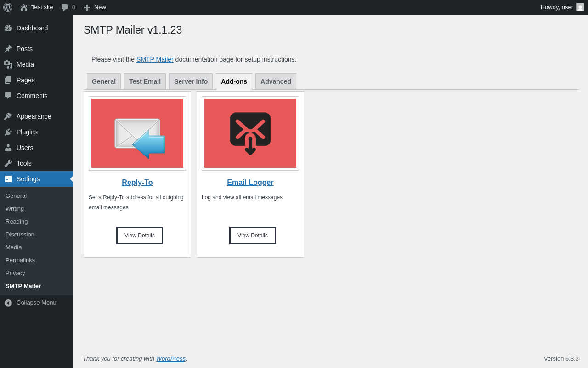This screenshot has height=368, width=588.
Task: Open Media settings submenu item
Action: pyautogui.click(x=37, y=247)
